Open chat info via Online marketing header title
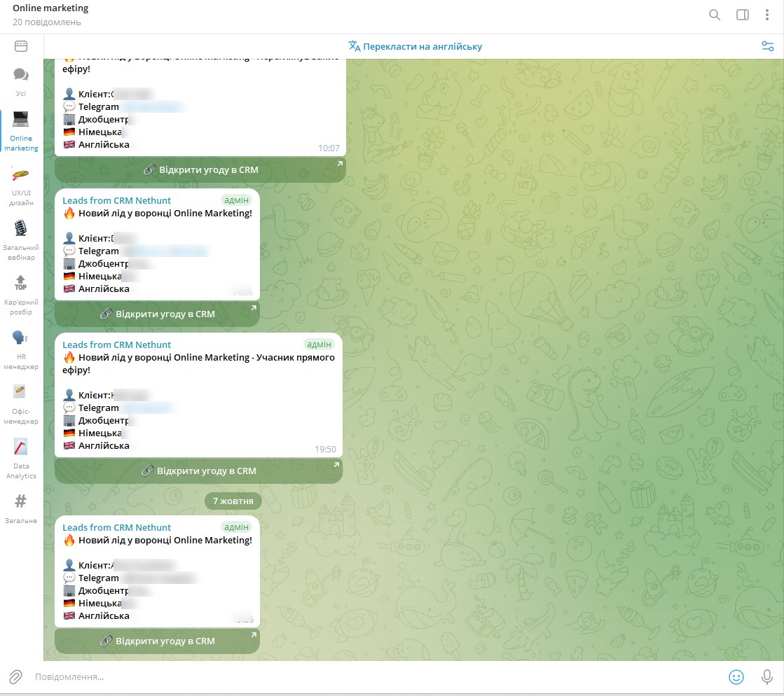 (50, 8)
